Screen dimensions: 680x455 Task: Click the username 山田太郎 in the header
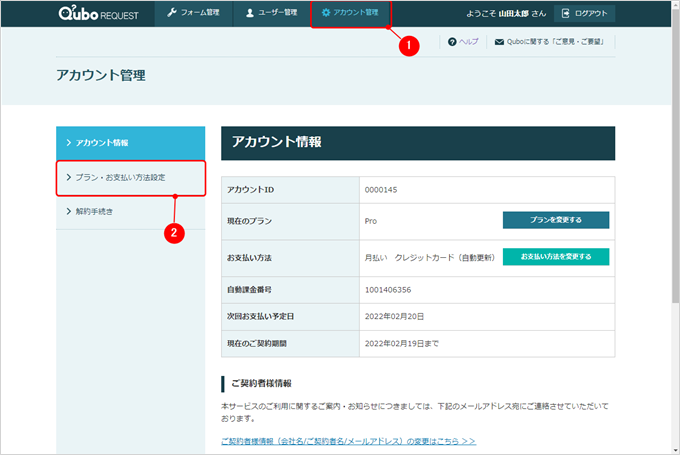[513, 13]
